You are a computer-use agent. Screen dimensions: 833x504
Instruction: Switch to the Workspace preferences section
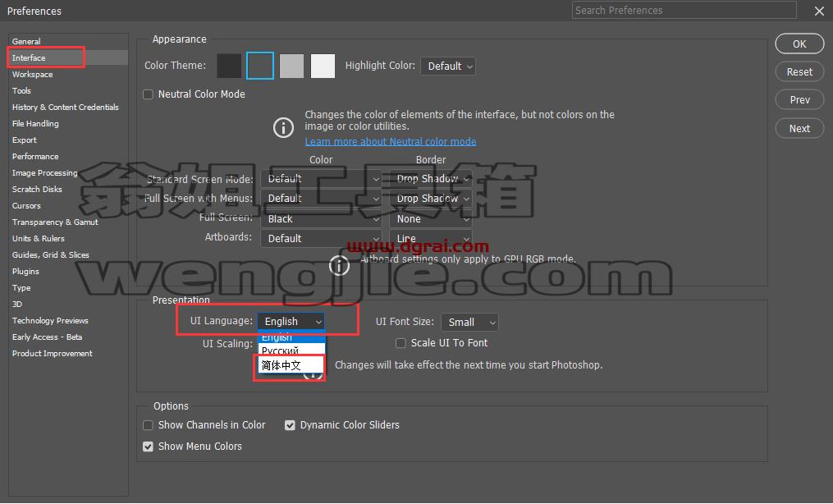[32, 75]
